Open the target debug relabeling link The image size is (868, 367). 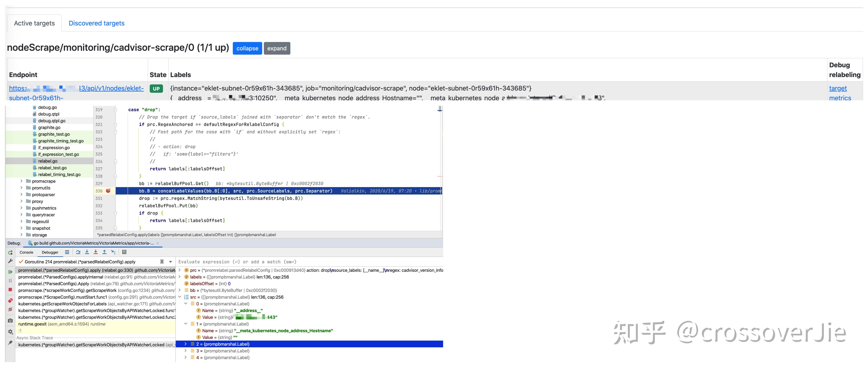point(838,88)
